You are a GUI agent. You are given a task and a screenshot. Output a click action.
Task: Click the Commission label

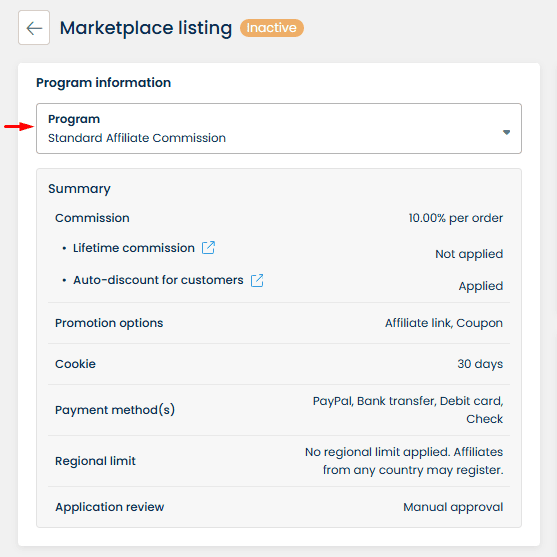point(92,218)
